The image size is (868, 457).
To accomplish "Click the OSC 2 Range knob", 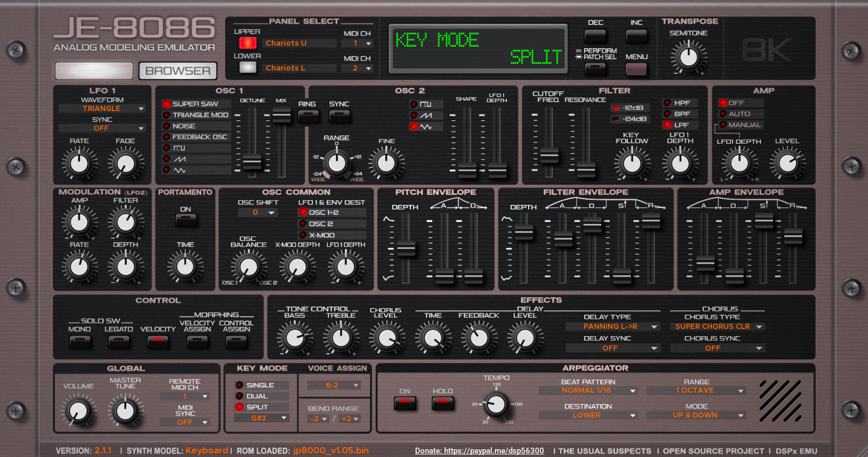I will [337, 163].
